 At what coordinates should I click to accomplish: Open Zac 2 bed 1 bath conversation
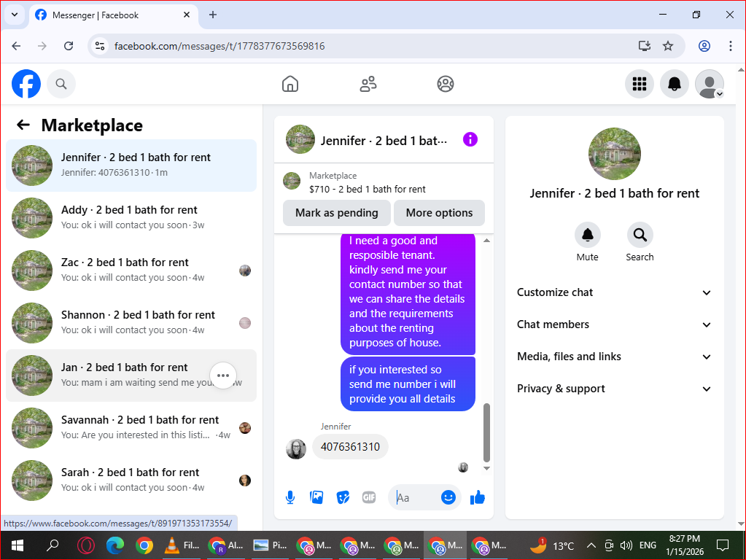[131, 271]
